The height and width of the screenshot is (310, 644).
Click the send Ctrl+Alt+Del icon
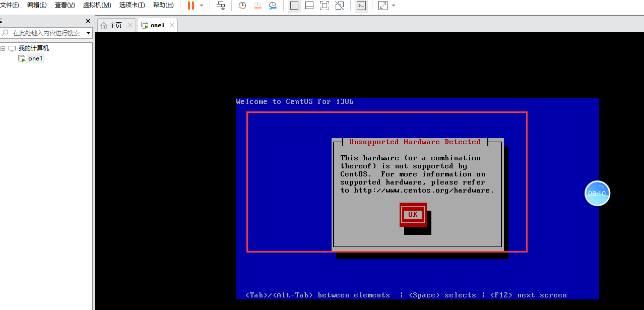pyautogui.click(x=221, y=6)
